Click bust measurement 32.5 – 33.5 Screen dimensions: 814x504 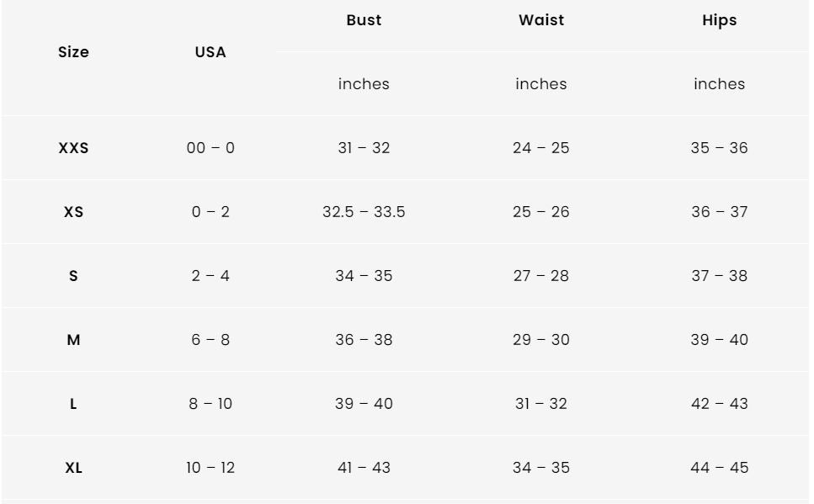(x=364, y=212)
